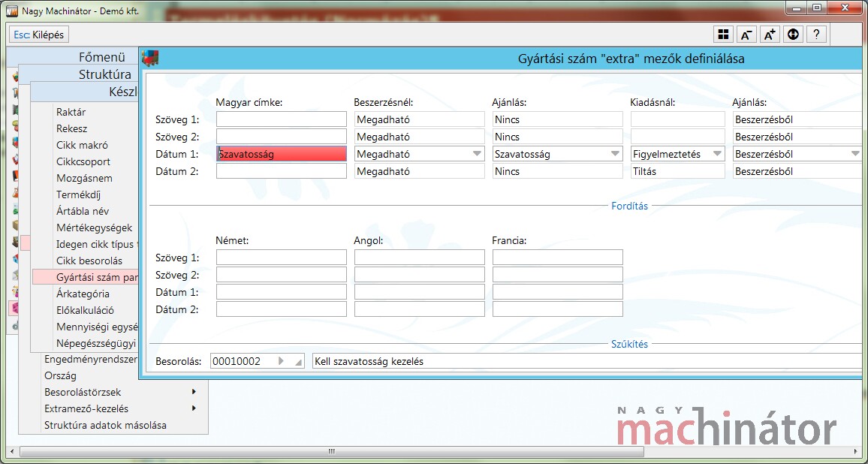868x464 pixels.
Task: Click Szöveg 2 Ajánlás Nincs field
Action: (557, 136)
